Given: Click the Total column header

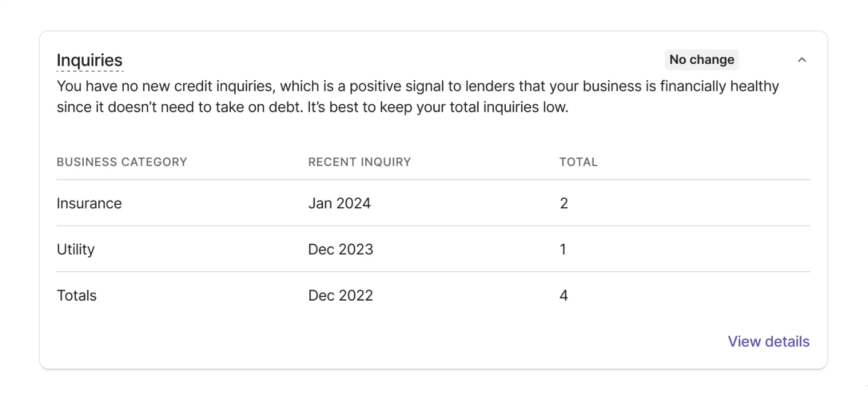Looking at the screenshot, I should (x=578, y=162).
